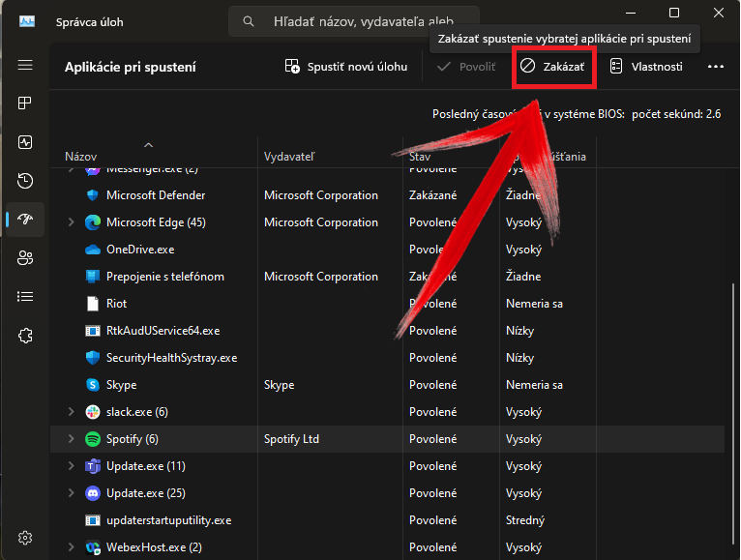The height and width of the screenshot is (560, 741).
Task: Click the vertical list scrollbar
Action: click(733, 416)
